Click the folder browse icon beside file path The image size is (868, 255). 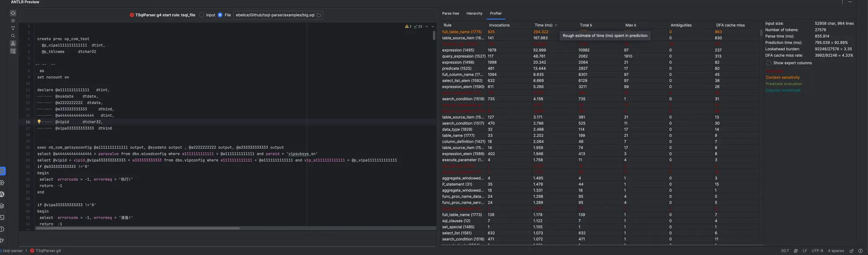319,15
